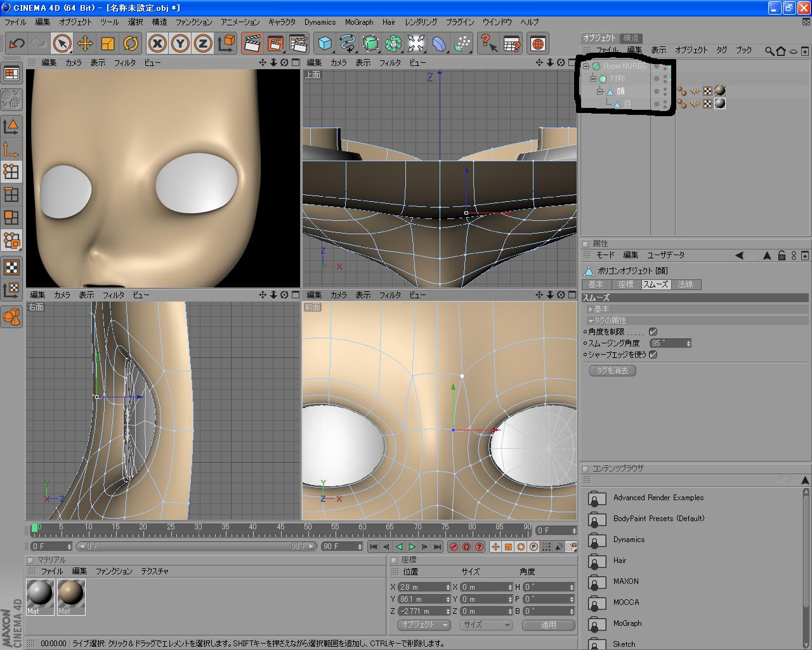
Task: Open the サイズ dropdown in coordinates panel
Action: pyautogui.click(x=486, y=625)
